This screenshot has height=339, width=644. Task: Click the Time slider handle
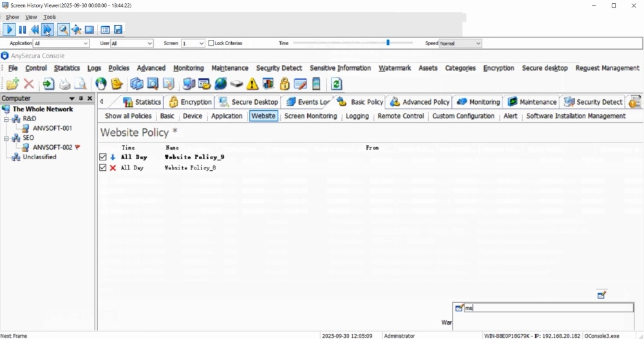click(388, 43)
